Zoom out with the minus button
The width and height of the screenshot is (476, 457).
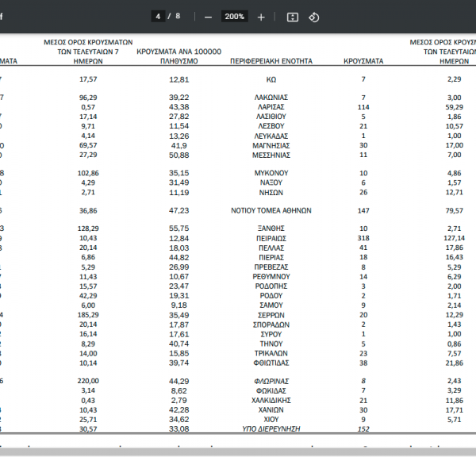[208, 17]
